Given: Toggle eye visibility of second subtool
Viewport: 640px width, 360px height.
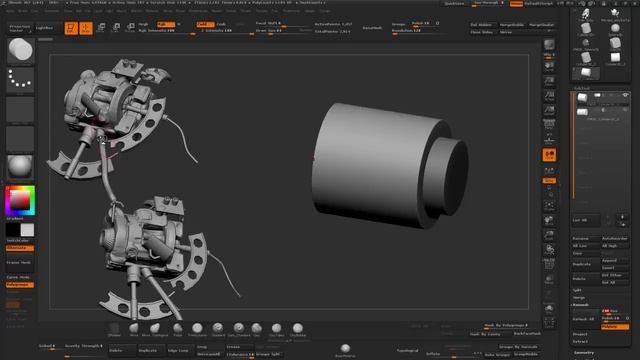Looking at the screenshot, I should click(625, 110).
